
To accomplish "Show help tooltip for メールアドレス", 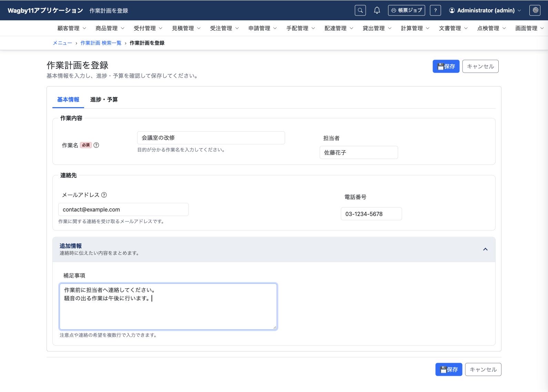I will (104, 195).
